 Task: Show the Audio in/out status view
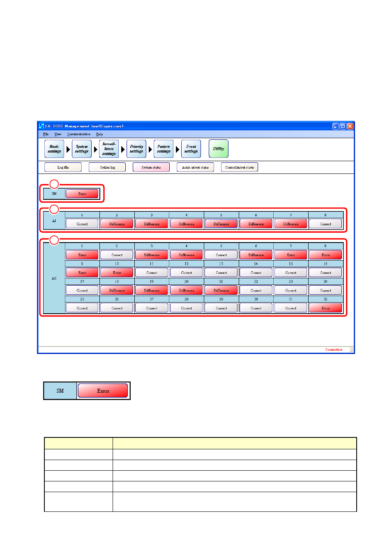[195, 167]
